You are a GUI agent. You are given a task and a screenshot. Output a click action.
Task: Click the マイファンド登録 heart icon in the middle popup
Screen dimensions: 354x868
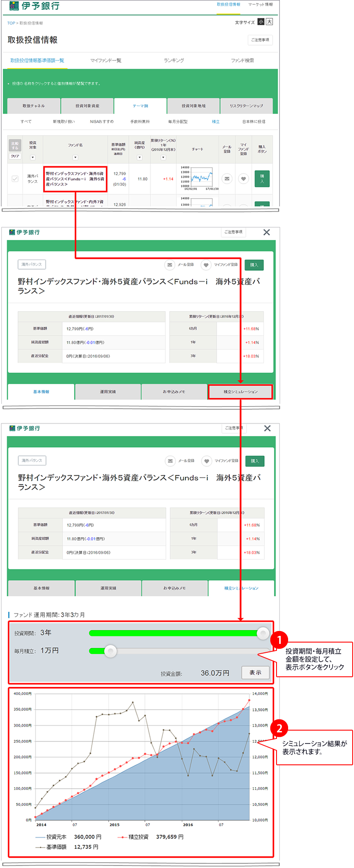coord(206,265)
